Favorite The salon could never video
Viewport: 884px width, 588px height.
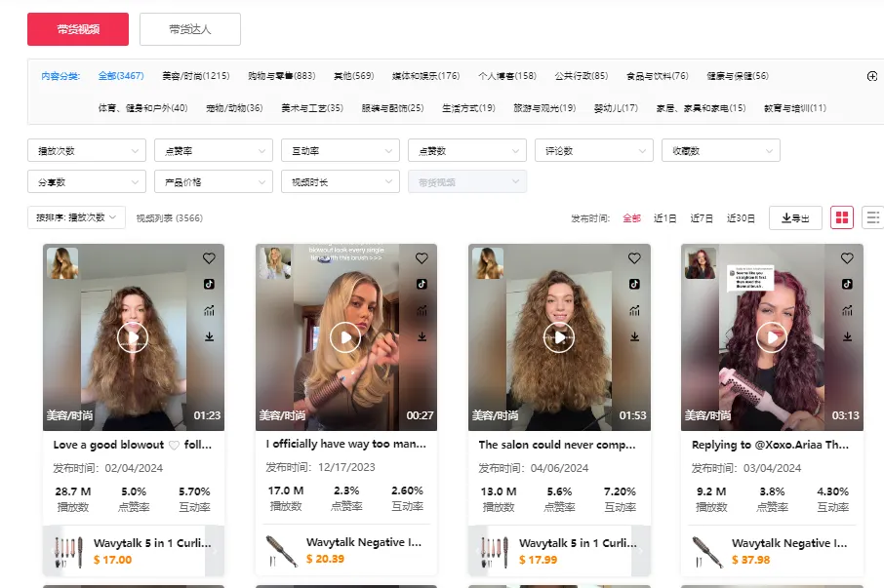634,258
